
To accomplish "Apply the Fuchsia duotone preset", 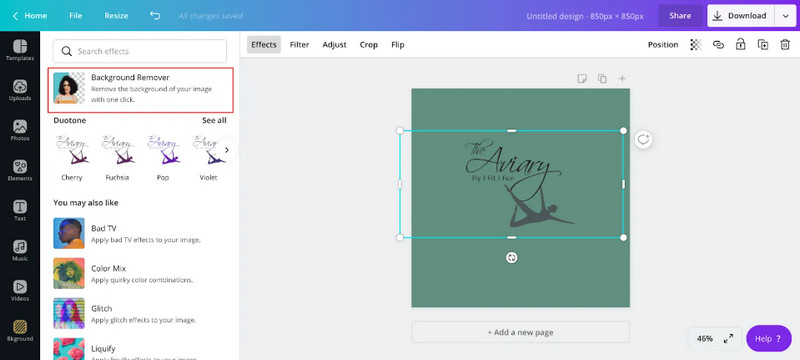I will pyautogui.click(x=117, y=158).
